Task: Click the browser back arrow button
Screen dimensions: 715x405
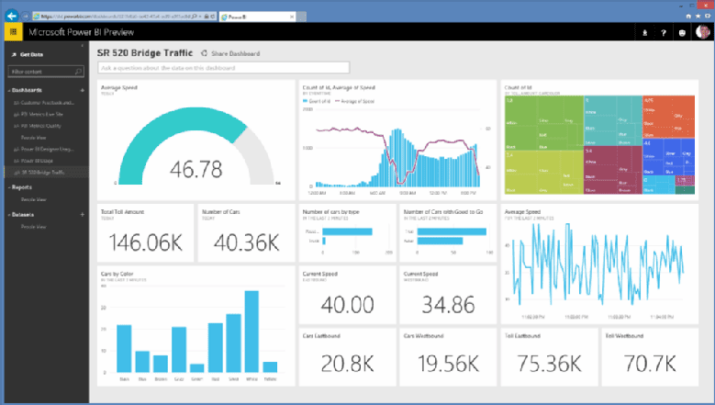Action: [x=13, y=17]
